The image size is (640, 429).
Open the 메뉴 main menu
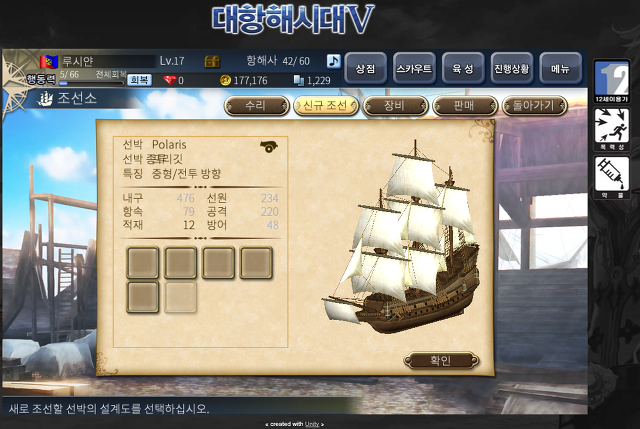560,69
